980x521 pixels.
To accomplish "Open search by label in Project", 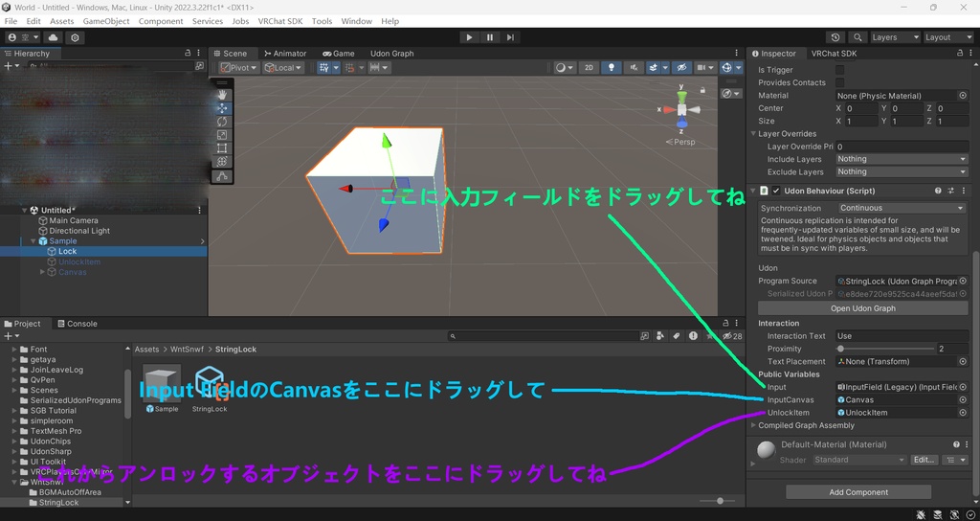I will click(x=677, y=336).
